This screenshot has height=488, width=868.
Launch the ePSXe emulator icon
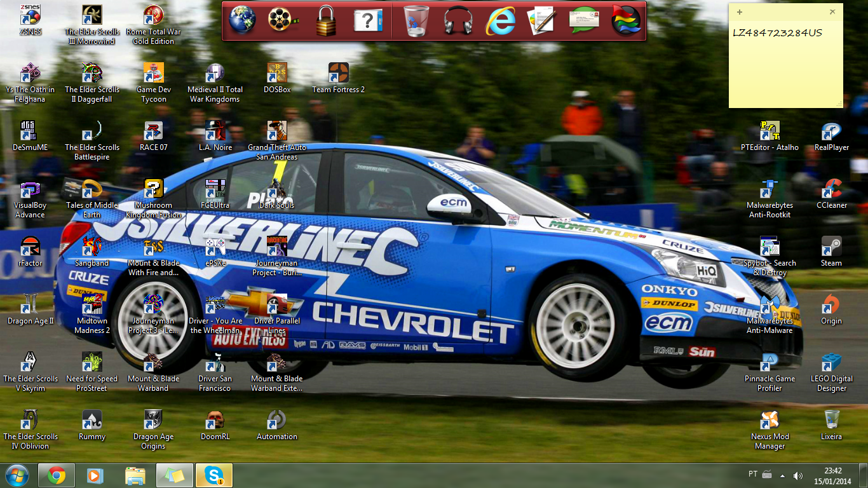coord(215,252)
